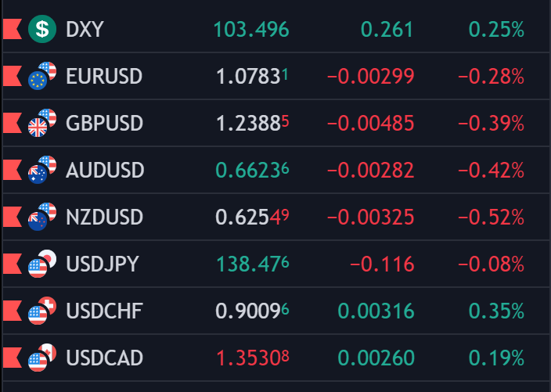Click the NZDUSD flag pair icon
The width and height of the screenshot is (551, 392).
[42, 217]
